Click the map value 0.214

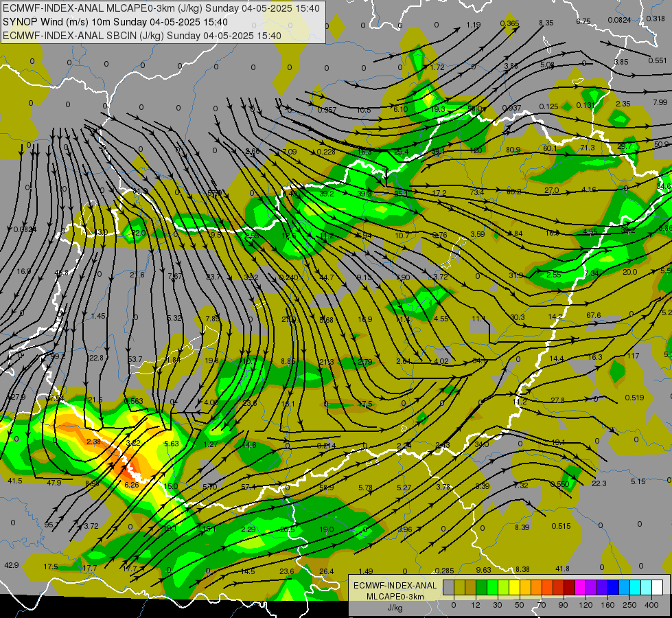(x=326, y=446)
